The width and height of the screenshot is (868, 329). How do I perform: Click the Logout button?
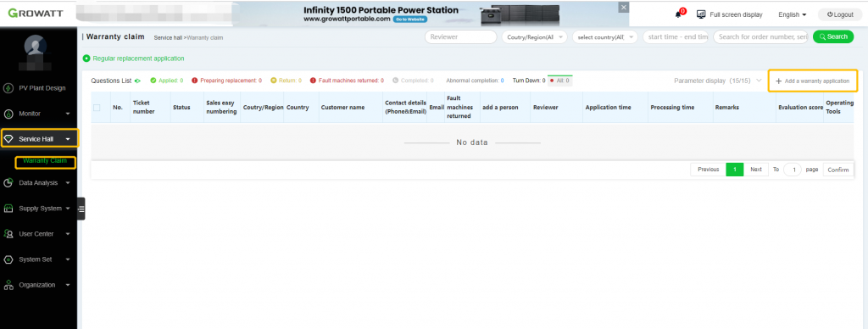[x=840, y=14]
